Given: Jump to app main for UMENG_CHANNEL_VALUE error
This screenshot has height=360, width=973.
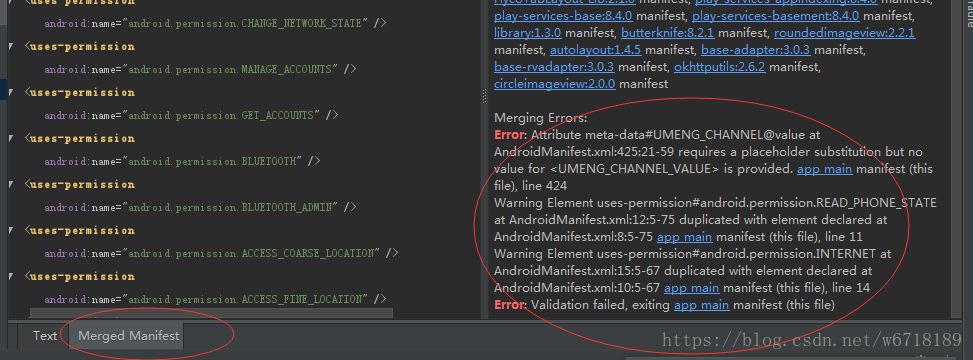Looking at the screenshot, I should click(x=824, y=169).
